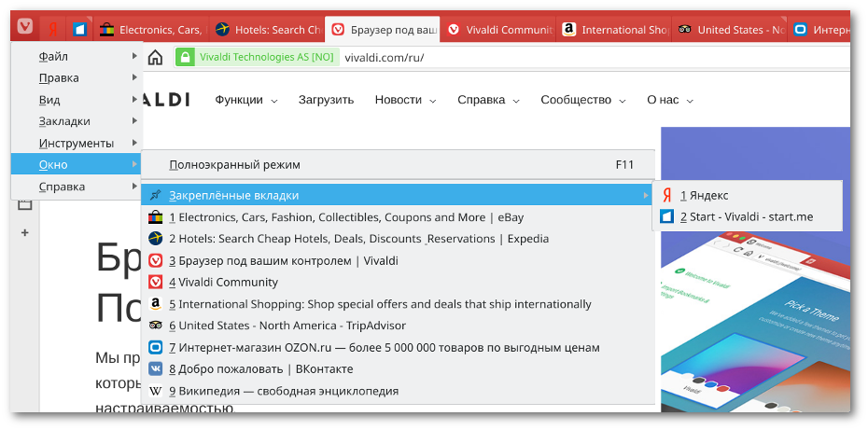The width and height of the screenshot is (868, 430).
Task: Select window entry 8 Добро пожаловать ВКонтакте
Action: click(398, 369)
